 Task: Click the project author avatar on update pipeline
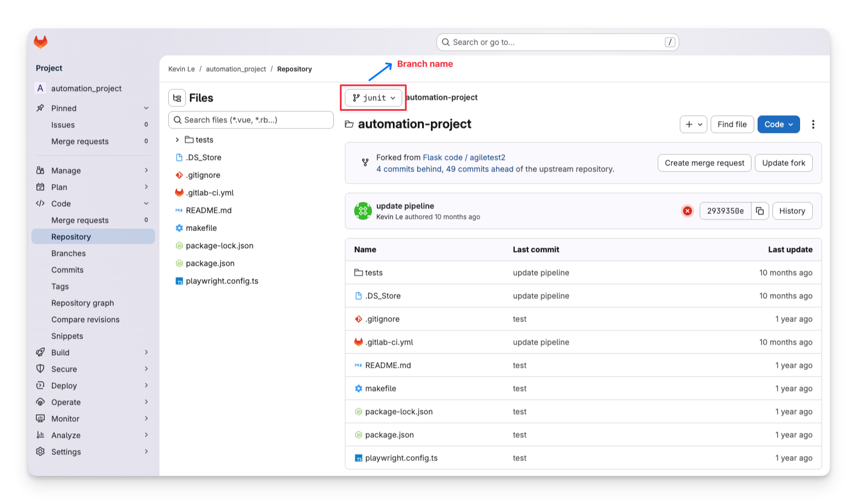tap(363, 211)
